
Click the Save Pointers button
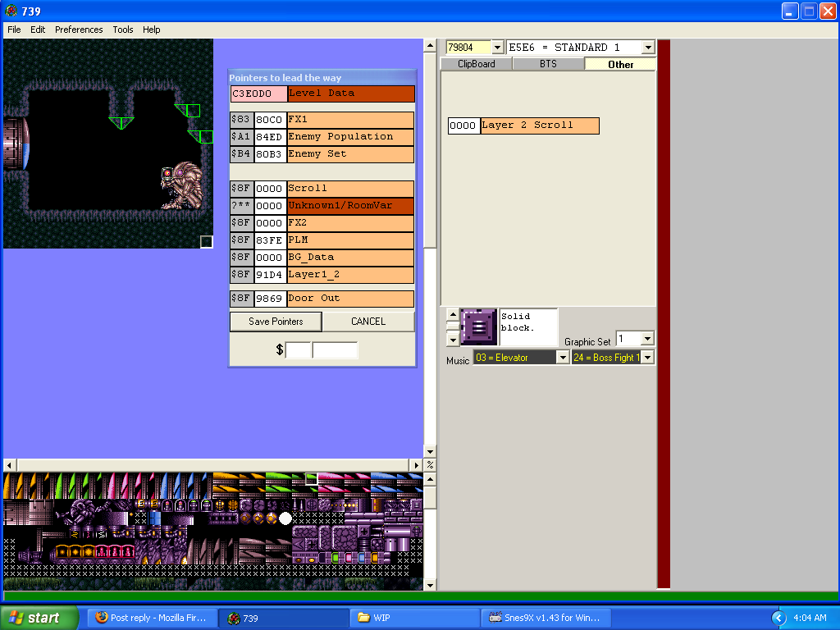point(276,322)
